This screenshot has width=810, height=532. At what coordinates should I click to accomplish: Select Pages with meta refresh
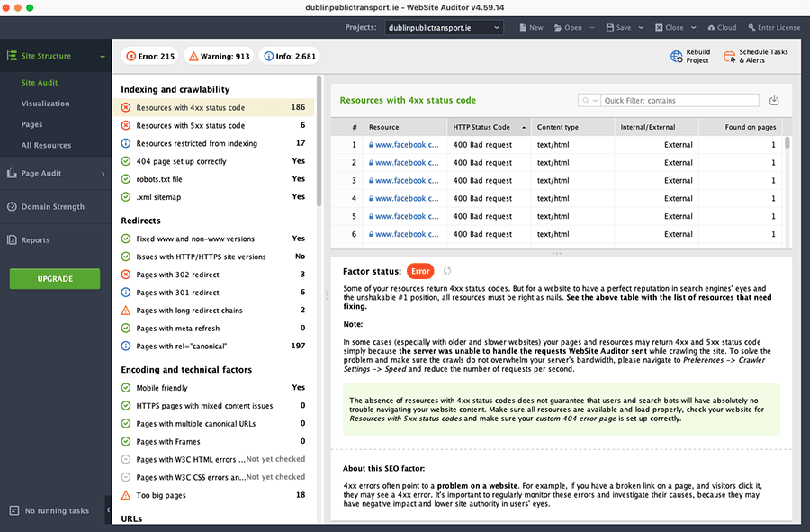coord(212,328)
